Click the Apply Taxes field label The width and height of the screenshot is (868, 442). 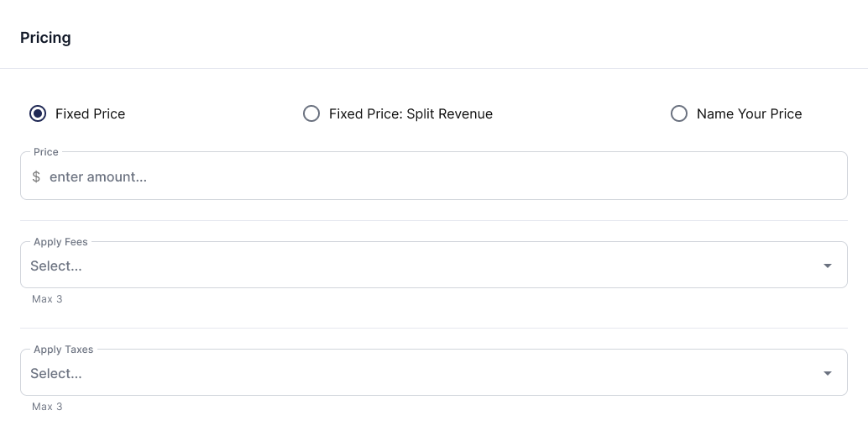coord(63,350)
